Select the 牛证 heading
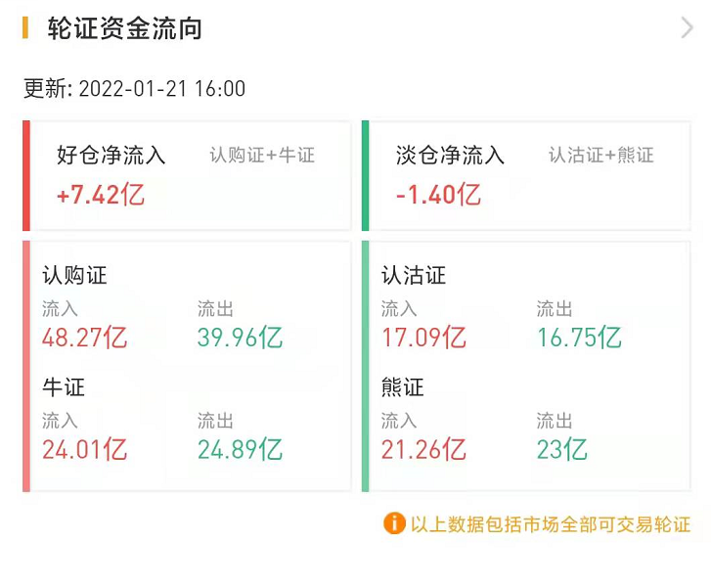 point(64,387)
